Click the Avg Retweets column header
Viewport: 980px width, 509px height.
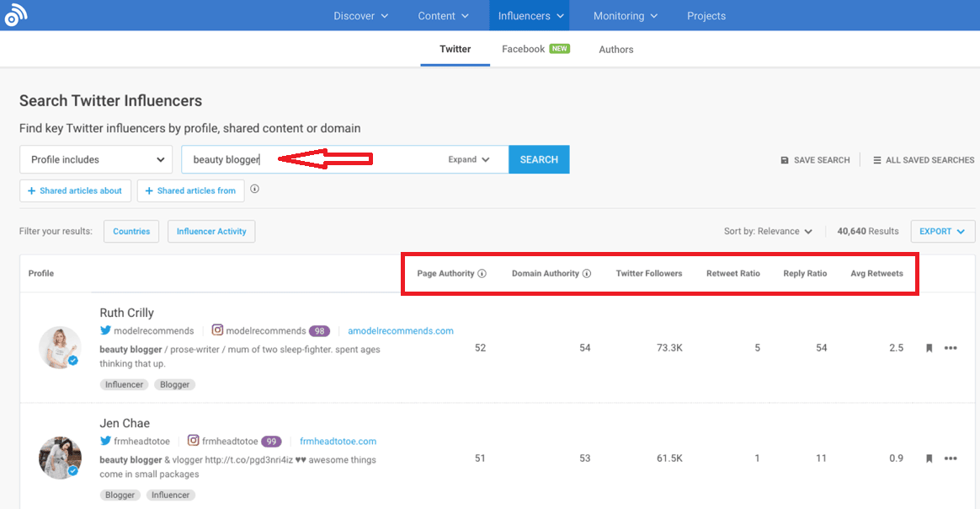click(876, 273)
